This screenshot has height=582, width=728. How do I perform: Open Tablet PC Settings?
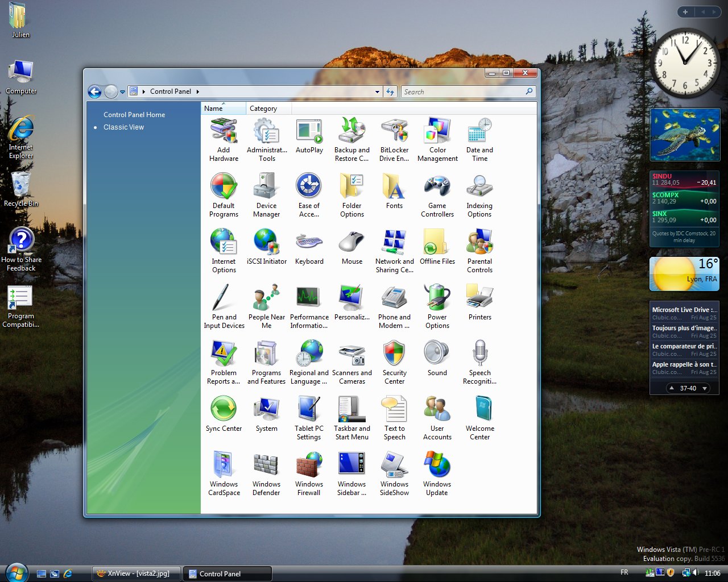point(309,418)
